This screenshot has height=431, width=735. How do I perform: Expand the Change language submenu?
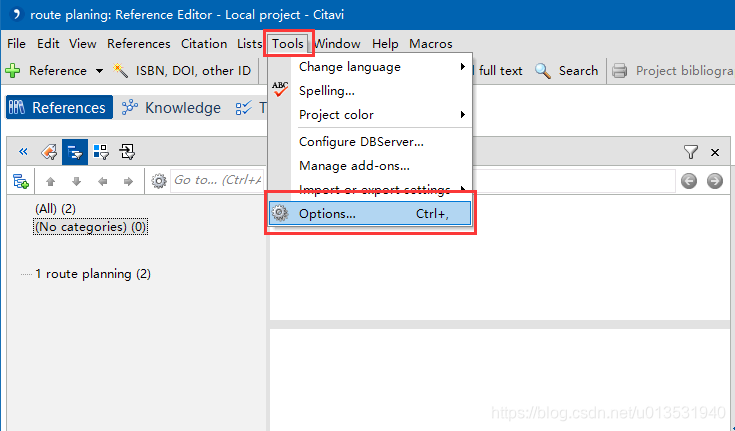(x=370, y=67)
